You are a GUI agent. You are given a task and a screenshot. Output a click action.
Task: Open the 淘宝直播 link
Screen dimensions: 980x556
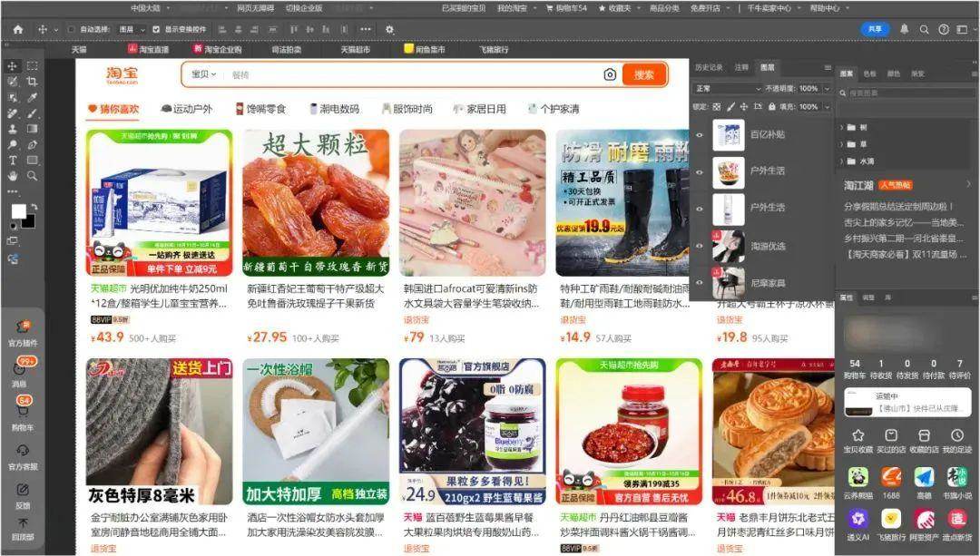point(149,49)
